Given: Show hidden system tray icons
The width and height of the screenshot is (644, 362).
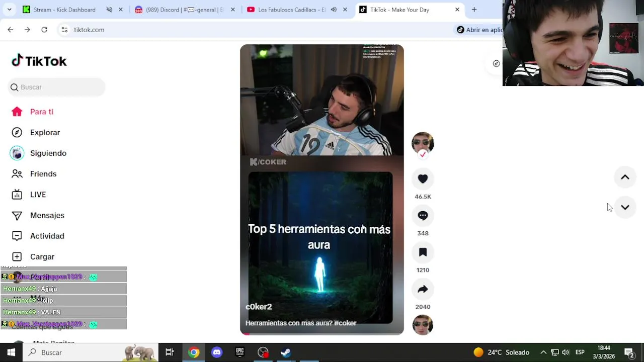Looking at the screenshot, I should click(543, 352).
